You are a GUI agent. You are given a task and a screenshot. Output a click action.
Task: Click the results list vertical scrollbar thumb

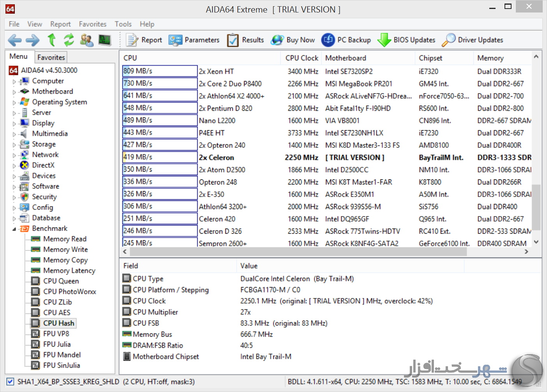point(536,207)
